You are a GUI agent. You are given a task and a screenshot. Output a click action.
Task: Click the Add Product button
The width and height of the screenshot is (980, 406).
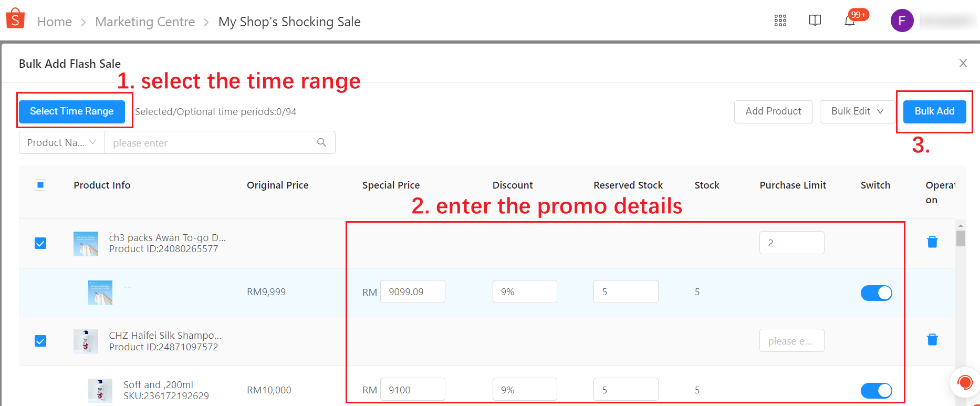(773, 111)
